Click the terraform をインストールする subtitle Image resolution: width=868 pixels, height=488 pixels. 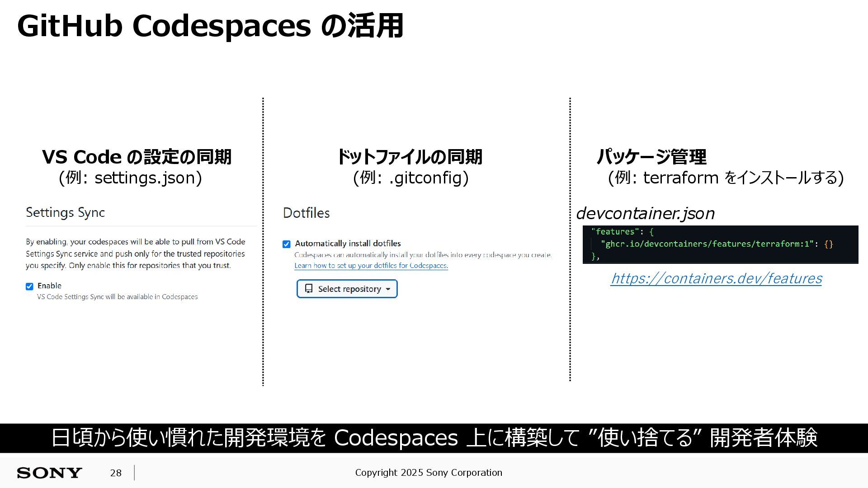click(726, 178)
